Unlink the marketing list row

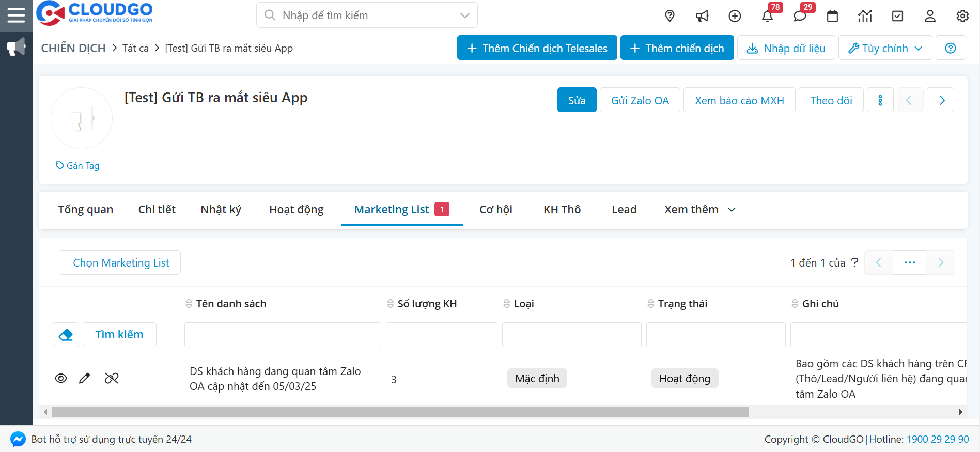[x=112, y=379]
